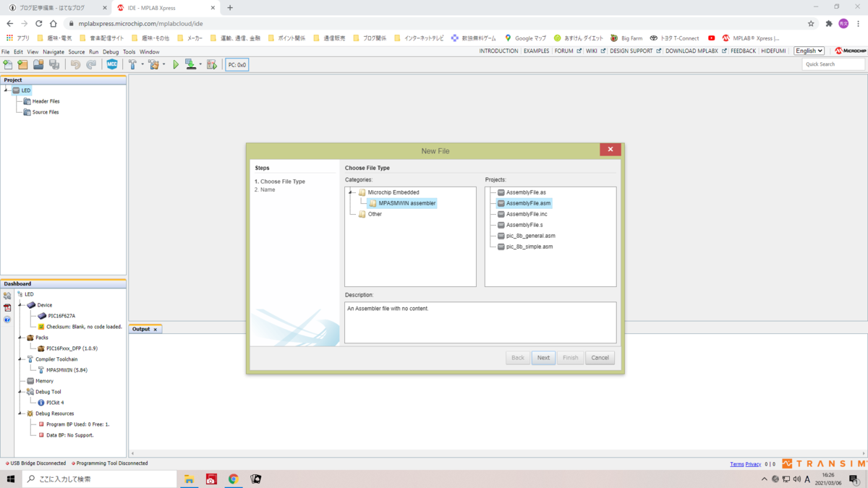Close the Output tab

click(x=155, y=330)
